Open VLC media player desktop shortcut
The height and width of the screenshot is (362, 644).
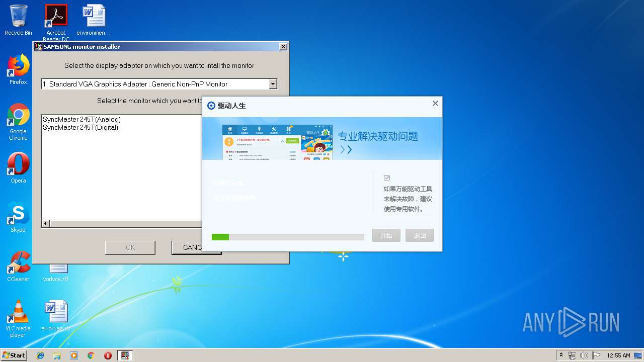pos(18,319)
